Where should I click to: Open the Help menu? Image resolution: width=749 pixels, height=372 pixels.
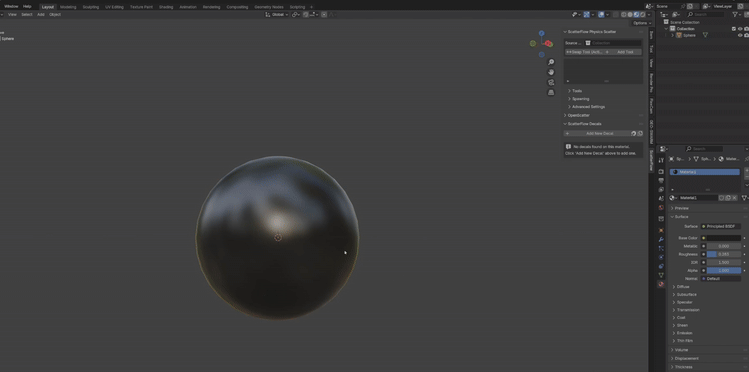click(x=27, y=7)
